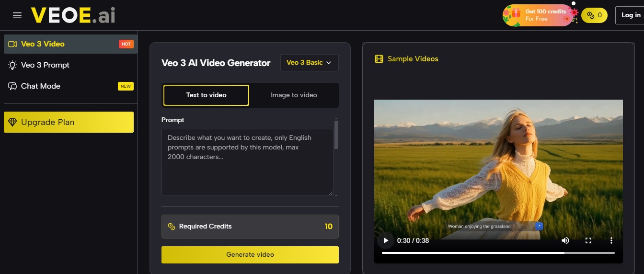Expand the Veo 3 Basic model dropdown

tap(309, 63)
